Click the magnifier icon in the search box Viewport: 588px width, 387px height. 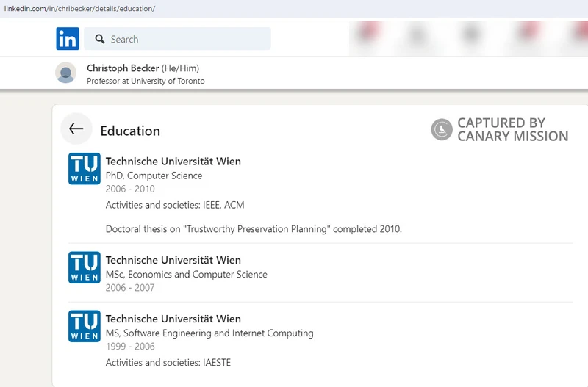pyautogui.click(x=100, y=39)
